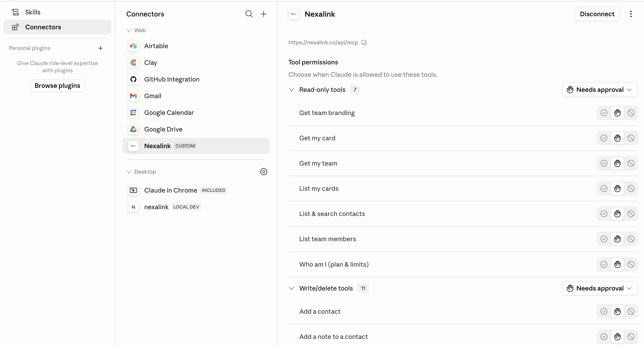Always allow List team members tool
This screenshot has width=644, height=345.
pyautogui.click(x=604, y=239)
